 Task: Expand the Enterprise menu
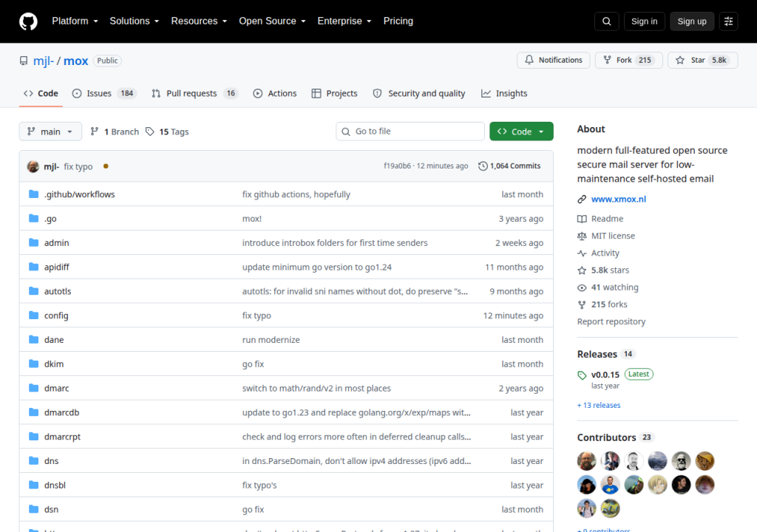point(344,21)
